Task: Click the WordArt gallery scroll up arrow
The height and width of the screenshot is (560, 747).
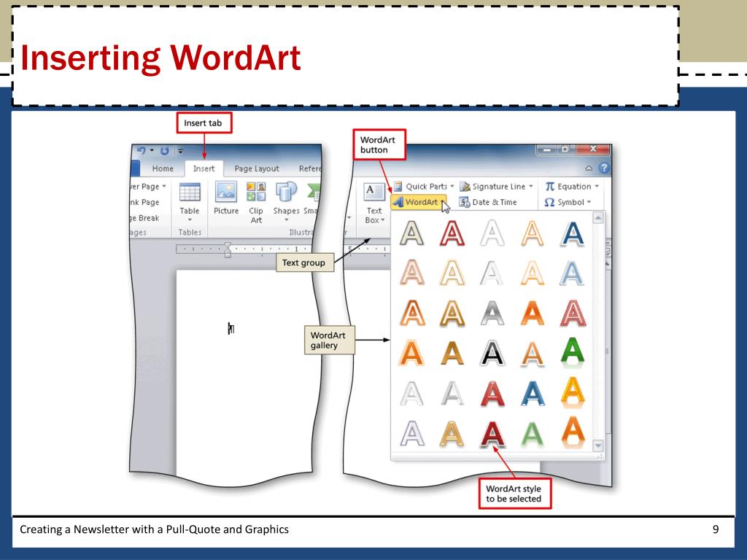Action: pyautogui.click(x=598, y=217)
